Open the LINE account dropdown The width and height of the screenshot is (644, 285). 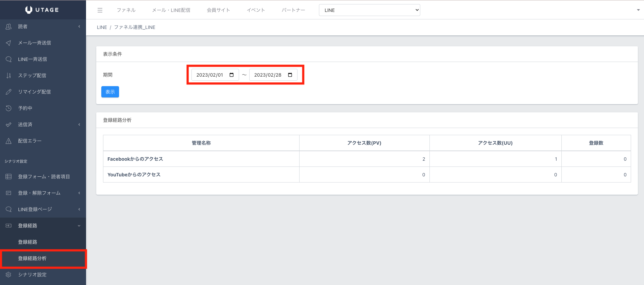pyautogui.click(x=369, y=10)
